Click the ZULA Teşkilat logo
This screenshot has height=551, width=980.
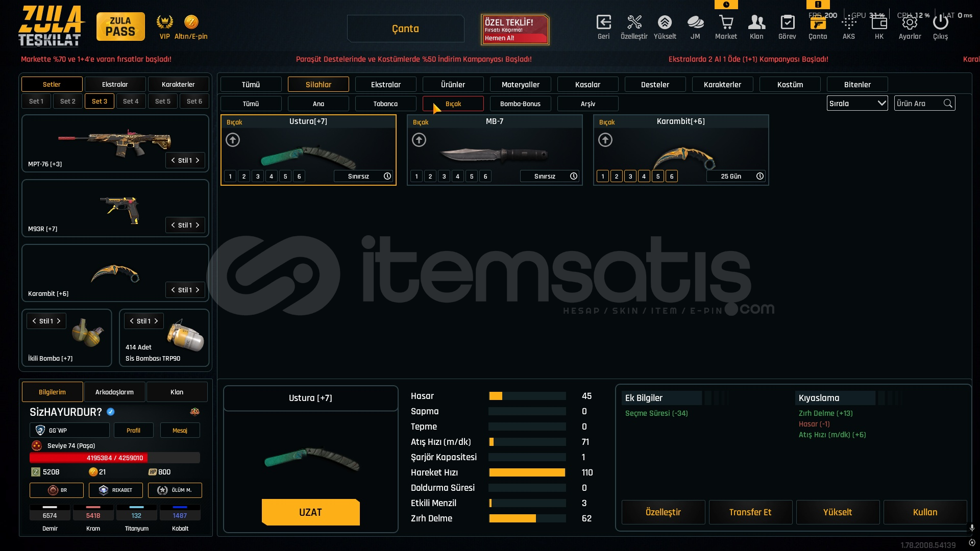(x=51, y=27)
